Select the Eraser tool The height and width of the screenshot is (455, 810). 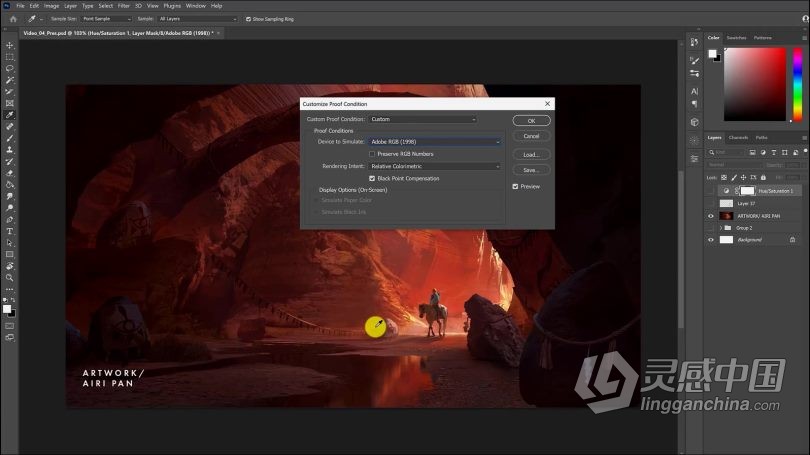[9, 173]
